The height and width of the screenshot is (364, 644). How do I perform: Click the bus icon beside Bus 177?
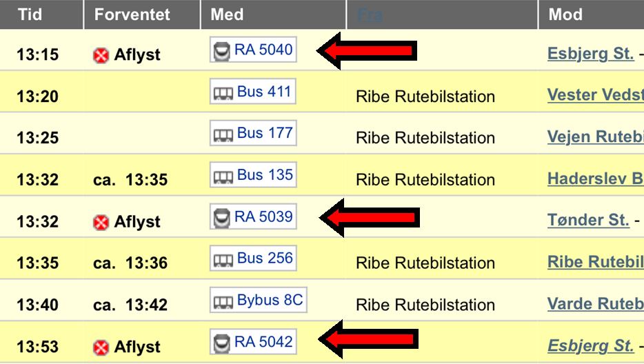(x=223, y=134)
